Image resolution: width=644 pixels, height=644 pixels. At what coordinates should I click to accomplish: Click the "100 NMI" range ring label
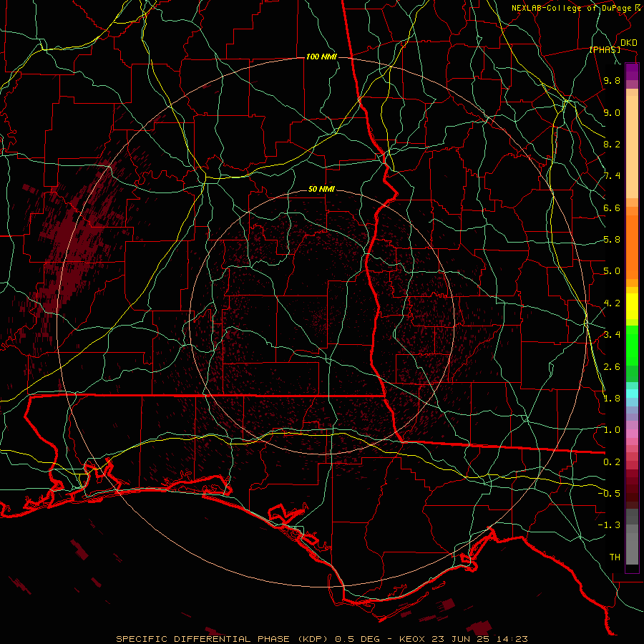(x=321, y=57)
